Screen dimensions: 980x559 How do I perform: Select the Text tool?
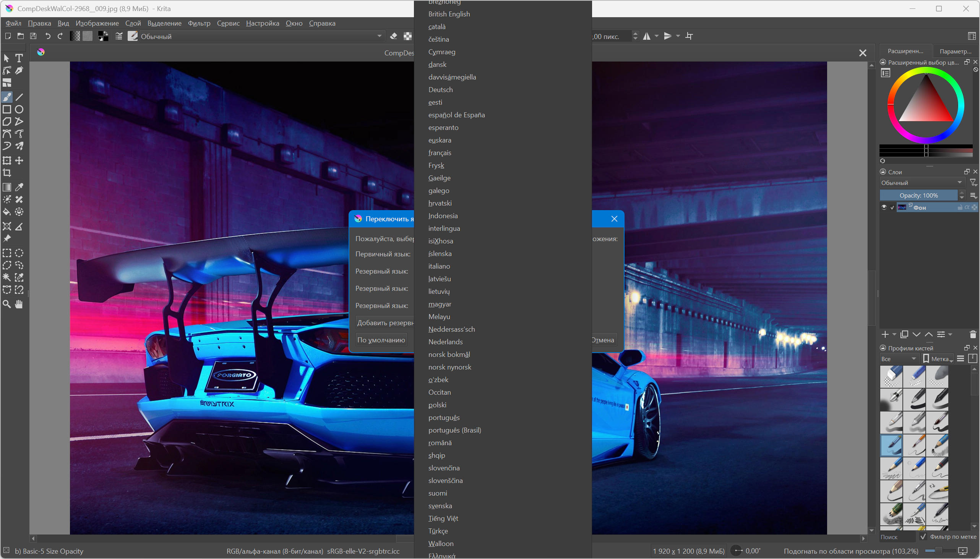(19, 58)
